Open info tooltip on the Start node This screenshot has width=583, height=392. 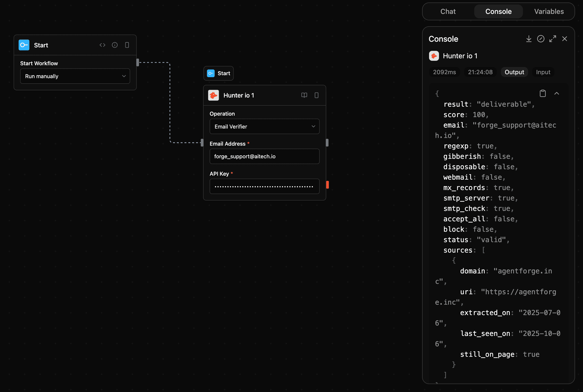(115, 45)
